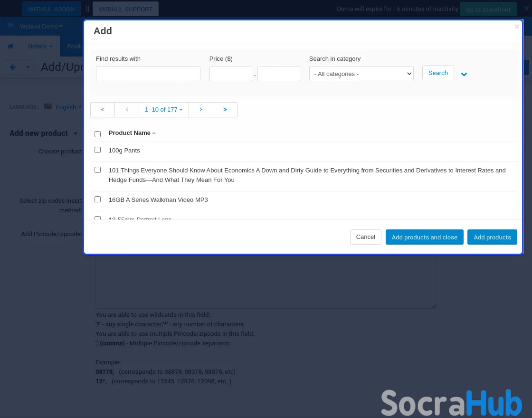The image size is (532, 418).
Task: Sort by Product Name column header
Action: coord(130,133)
